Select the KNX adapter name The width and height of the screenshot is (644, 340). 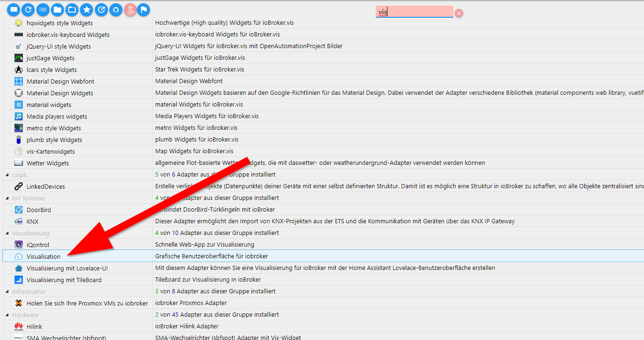tap(33, 221)
